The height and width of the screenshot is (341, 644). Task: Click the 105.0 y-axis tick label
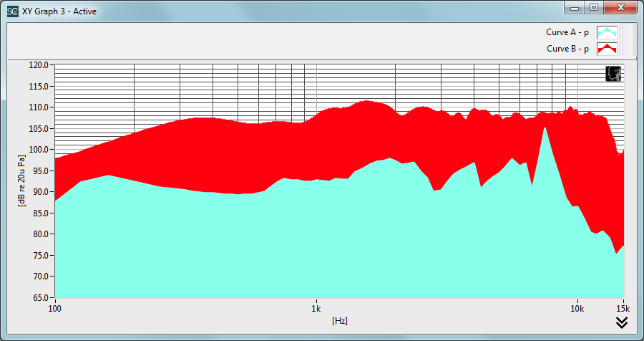[x=40, y=128]
